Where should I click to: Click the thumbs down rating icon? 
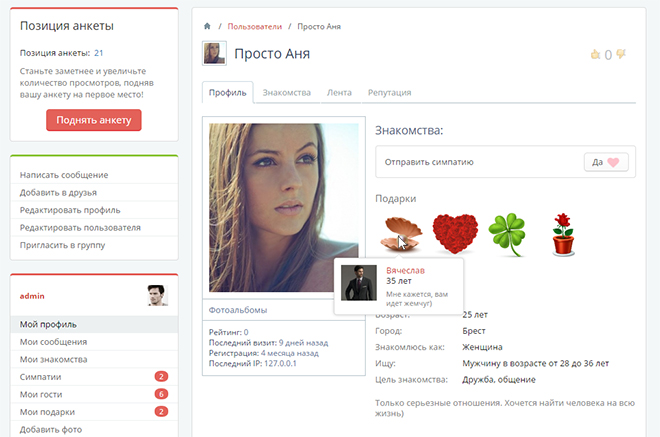coord(621,54)
